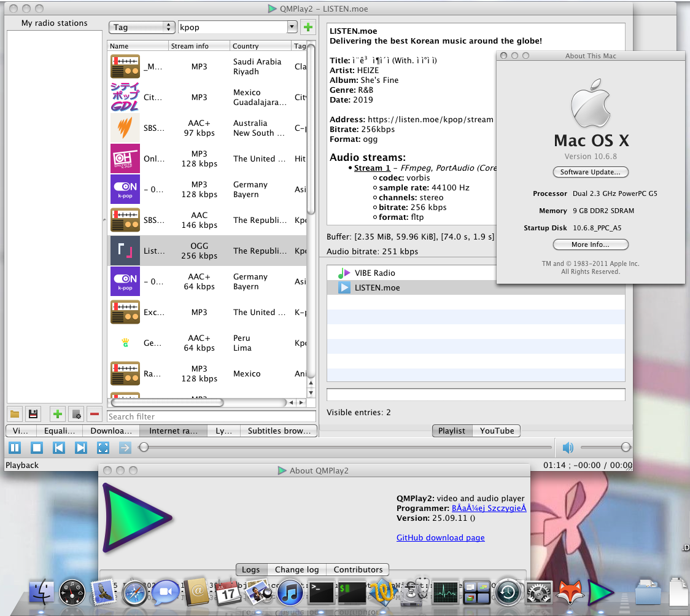690x616 pixels.
Task: Open iTunes from the Dock
Action: [290, 593]
